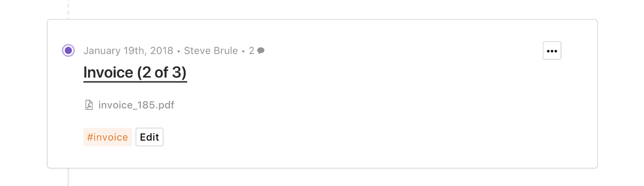Click the comment count number 2
This screenshot has height=186, width=644.
point(252,51)
